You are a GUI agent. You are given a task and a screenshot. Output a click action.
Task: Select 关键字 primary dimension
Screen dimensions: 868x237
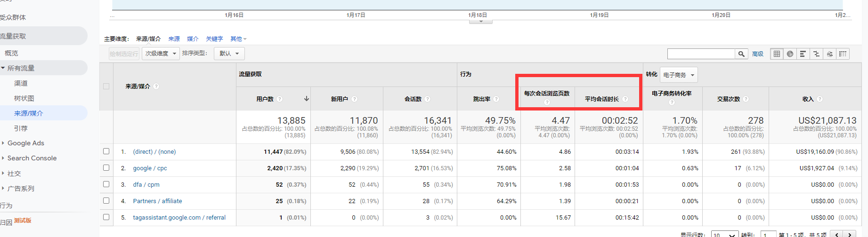click(214, 39)
